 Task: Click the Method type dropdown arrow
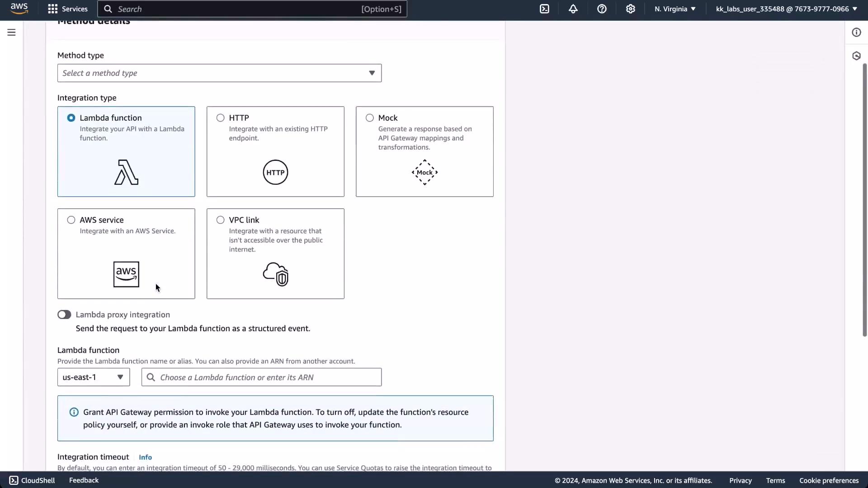pos(372,73)
